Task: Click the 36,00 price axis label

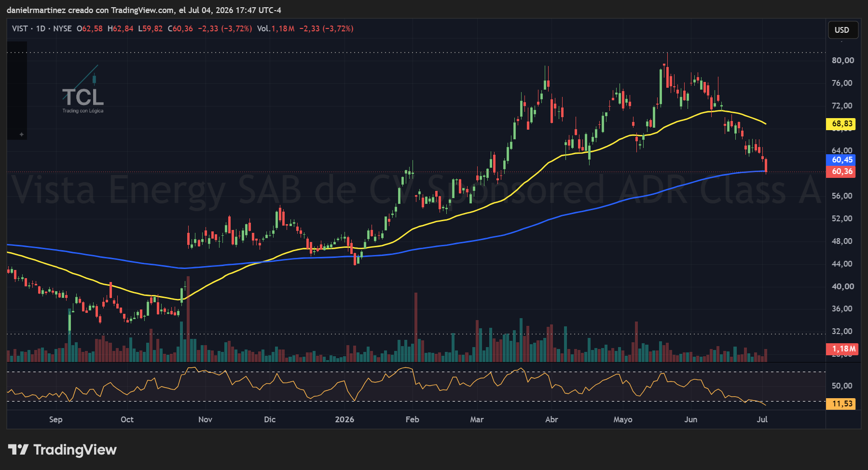Action: click(842, 309)
